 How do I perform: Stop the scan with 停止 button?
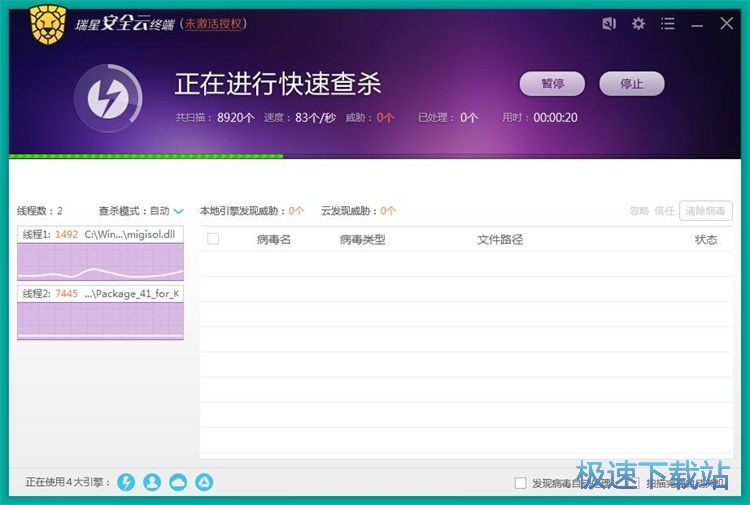click(631, 84)
